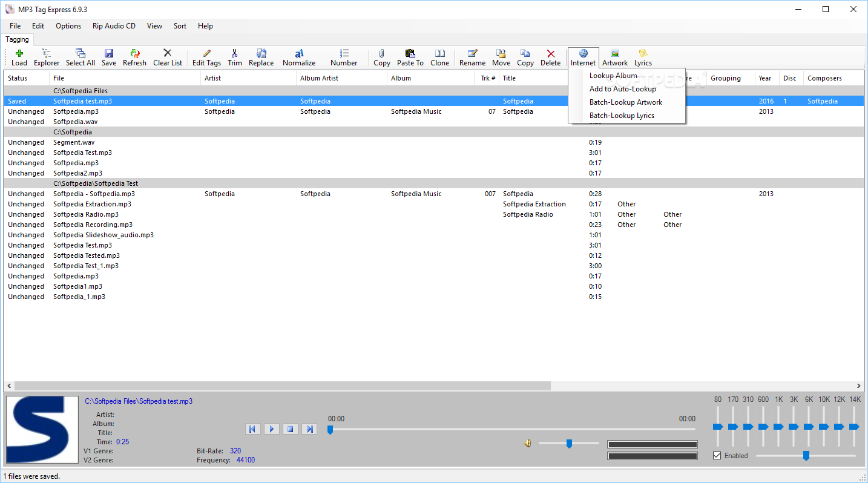Screen dimensions: 868x483
Task: Click the speaker volume icon
Action: (x=528, y=444)
